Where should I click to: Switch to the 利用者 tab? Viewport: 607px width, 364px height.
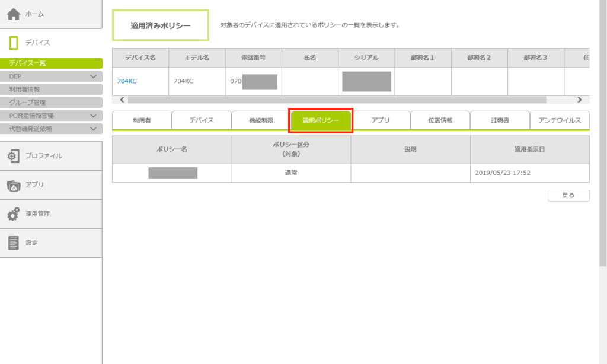pos(142,120)
